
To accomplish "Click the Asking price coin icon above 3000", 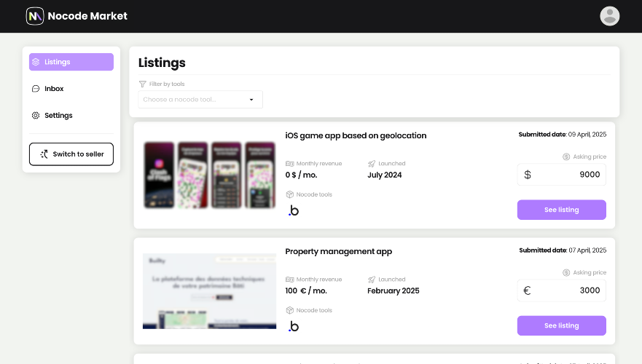I will 566,272.
